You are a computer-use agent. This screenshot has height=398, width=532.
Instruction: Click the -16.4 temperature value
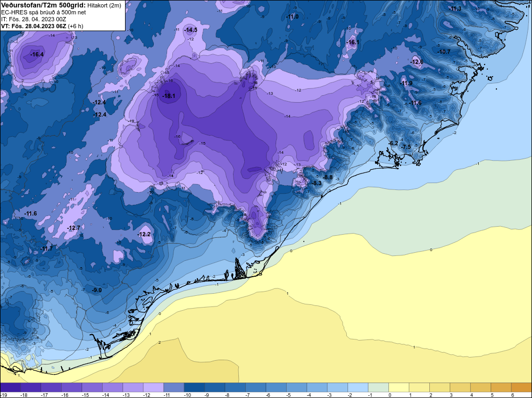click(37, 54)
